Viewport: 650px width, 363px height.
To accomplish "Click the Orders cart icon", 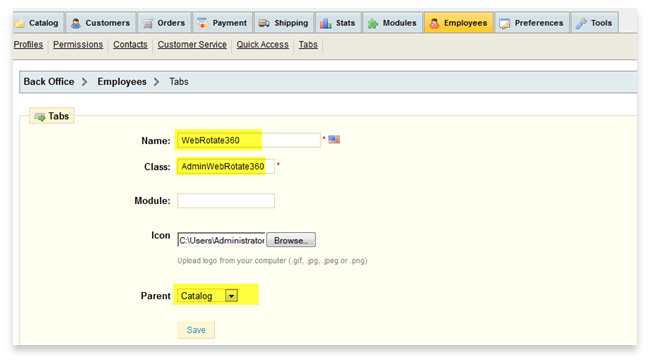I will coord(148,24).
